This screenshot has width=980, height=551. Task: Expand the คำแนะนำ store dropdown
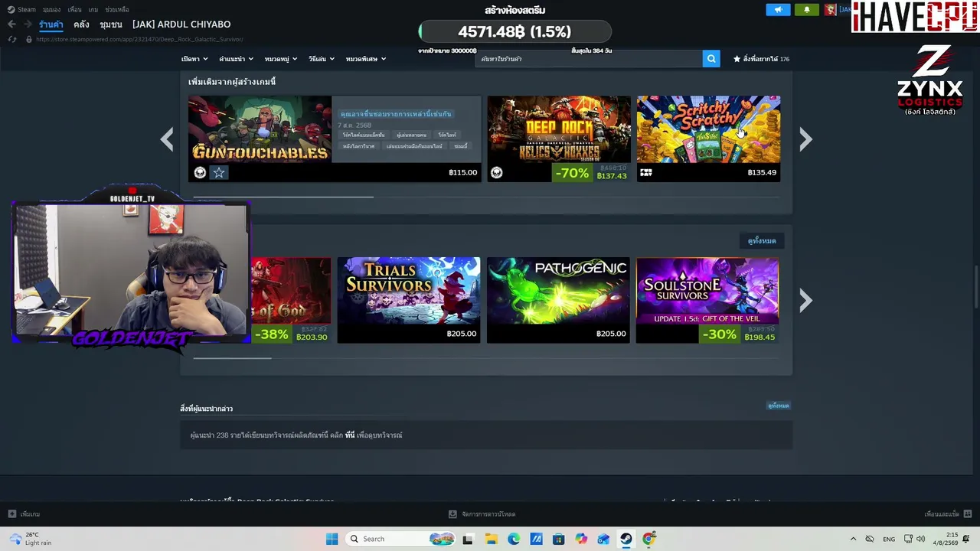tap(236, 59)
